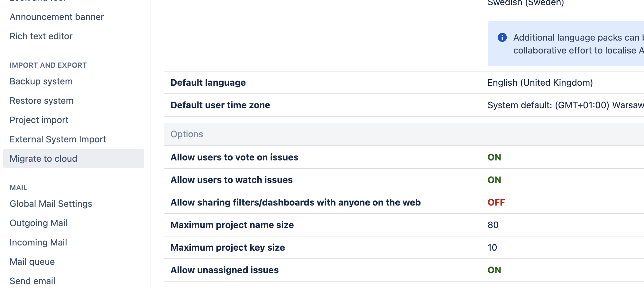The image size is (644, 288).
Task: Open External System Import
Action: pyautogui.click(x=58, y=139)
